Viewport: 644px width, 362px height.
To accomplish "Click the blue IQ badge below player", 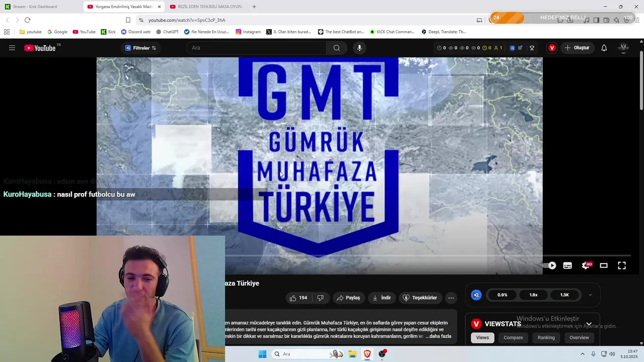I will [476, 295].
